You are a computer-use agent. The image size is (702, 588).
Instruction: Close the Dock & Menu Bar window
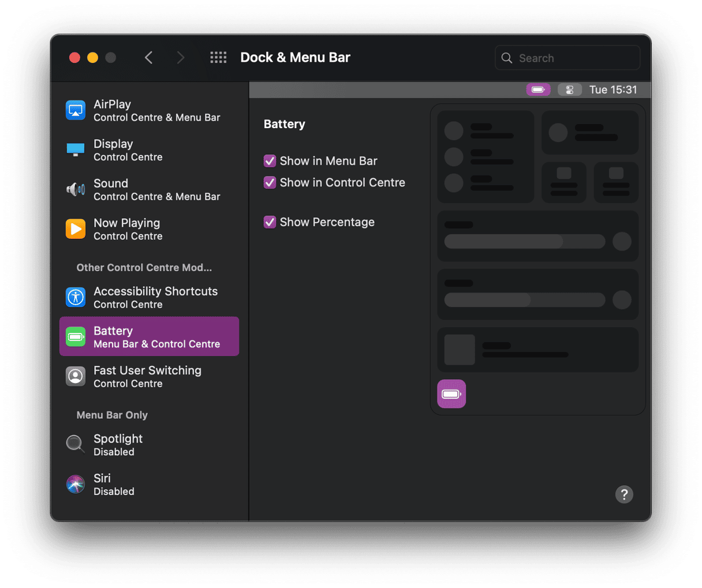point(74,57)
